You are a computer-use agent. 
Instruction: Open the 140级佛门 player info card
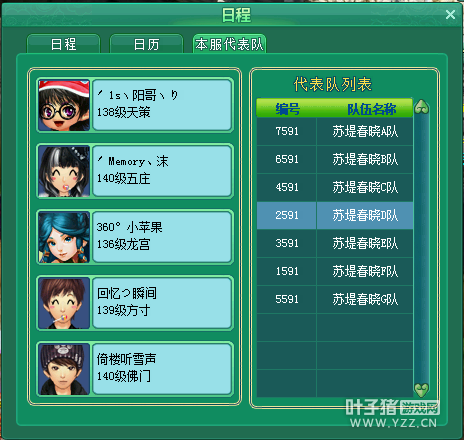coord(162,369)
